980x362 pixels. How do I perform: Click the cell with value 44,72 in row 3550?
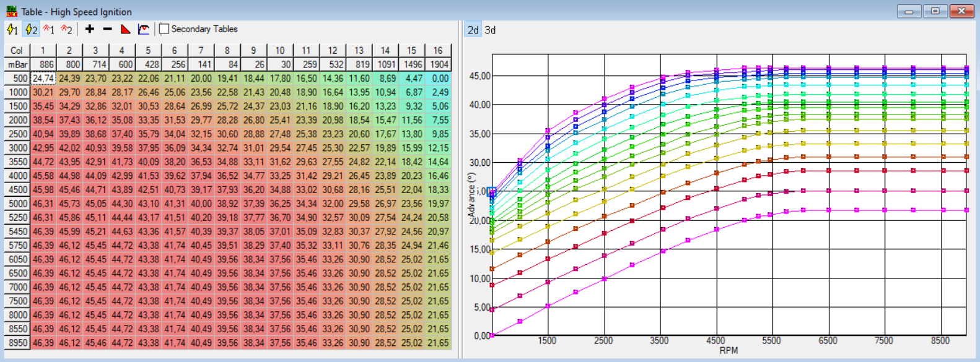pyautogui.click(x=43, y=162)
